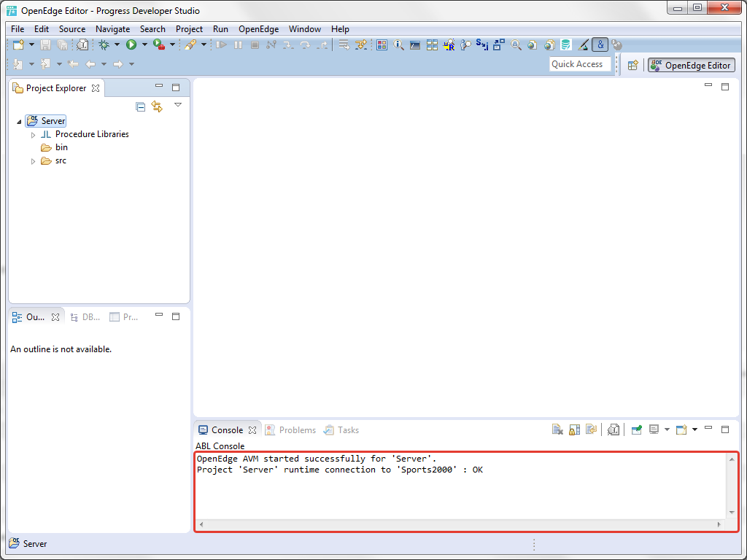
Task: Open the Navigate menu
Action: click(112, 29)
